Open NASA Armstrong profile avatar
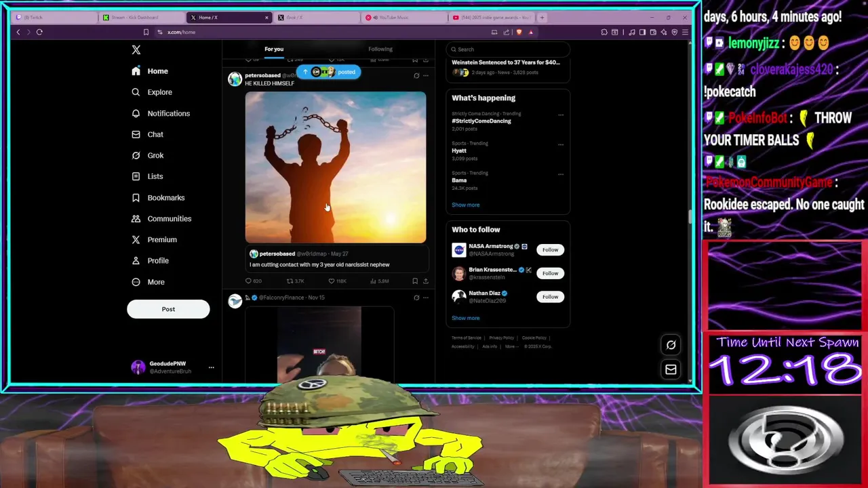Image resolution: width=868 pixels, height=488 pixels. click(x=459, y=250)
